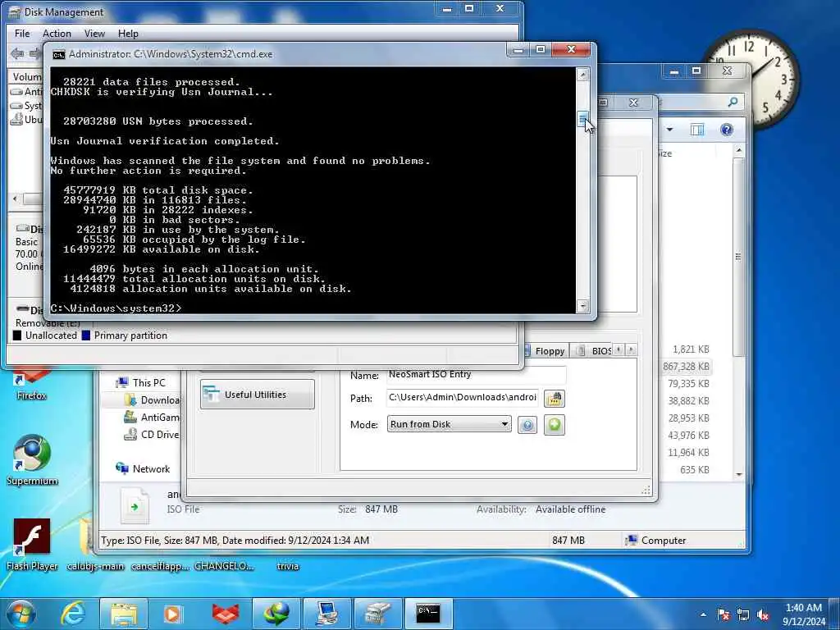The height and width of the screenshot is (630, 840).
Task: Launch Internet Explorer from the taskbar
Action: pos(73,614)
